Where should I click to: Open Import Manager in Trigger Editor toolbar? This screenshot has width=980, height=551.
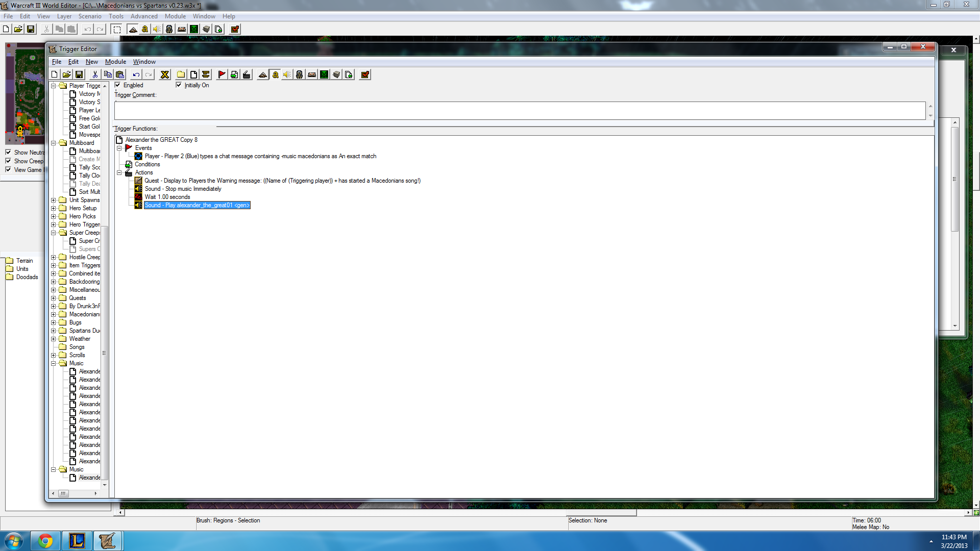click(x=349, y=75)
